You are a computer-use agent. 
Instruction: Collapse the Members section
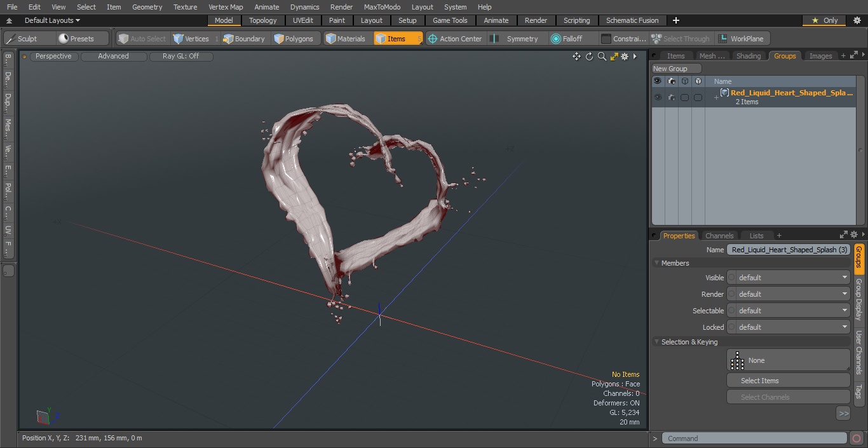[656, 263]
